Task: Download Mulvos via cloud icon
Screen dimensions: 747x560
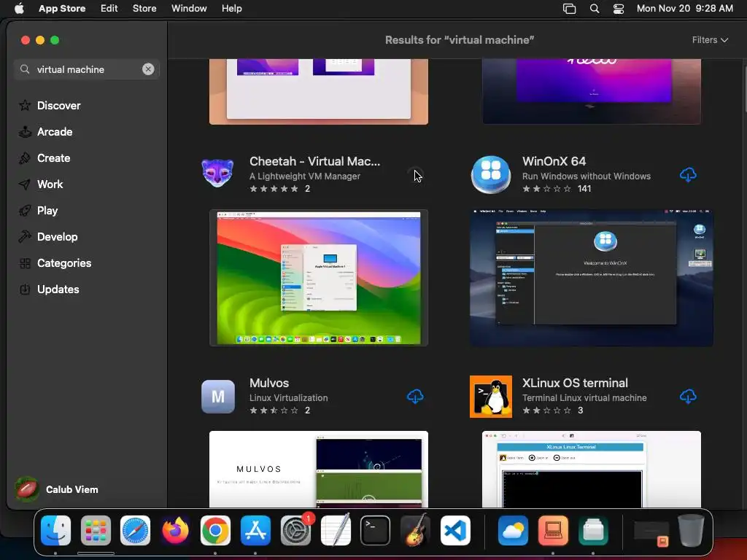Action: click(415, 396)
